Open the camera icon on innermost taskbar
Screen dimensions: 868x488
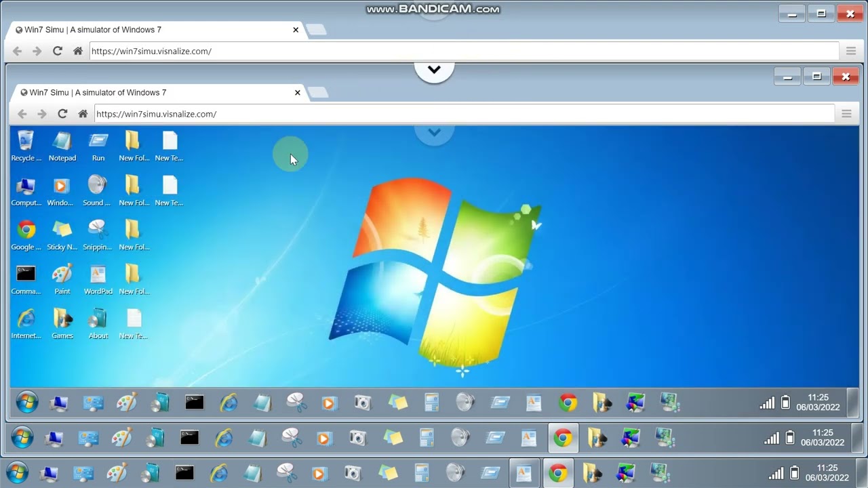coord(363,403)
